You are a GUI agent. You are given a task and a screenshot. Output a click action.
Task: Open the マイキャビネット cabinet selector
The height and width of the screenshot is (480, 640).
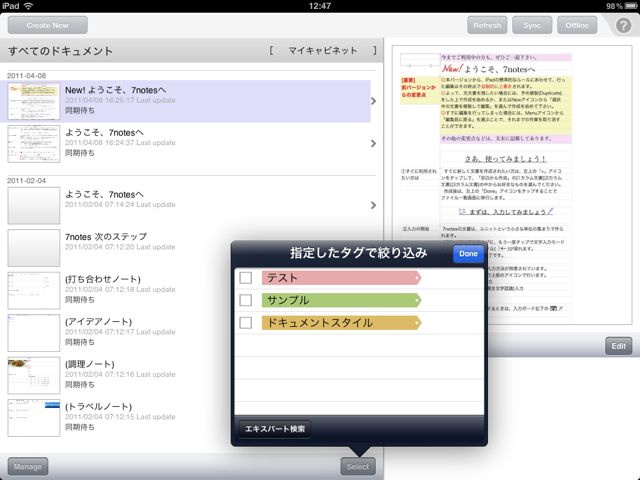tap(322, 51)
